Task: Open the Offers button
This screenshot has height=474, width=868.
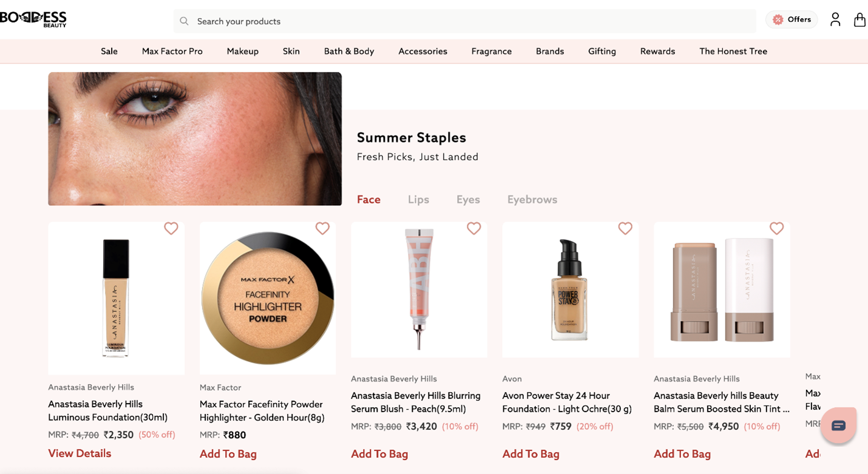Action: coord(792,19)
